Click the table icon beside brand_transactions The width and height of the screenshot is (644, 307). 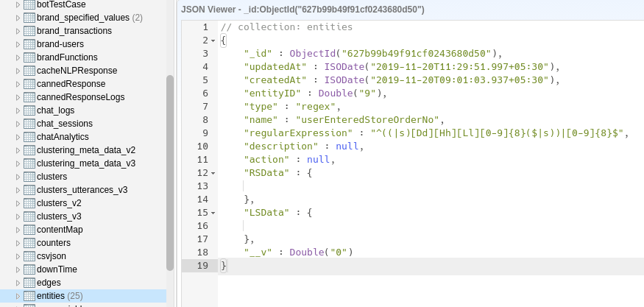coord(29,31)
